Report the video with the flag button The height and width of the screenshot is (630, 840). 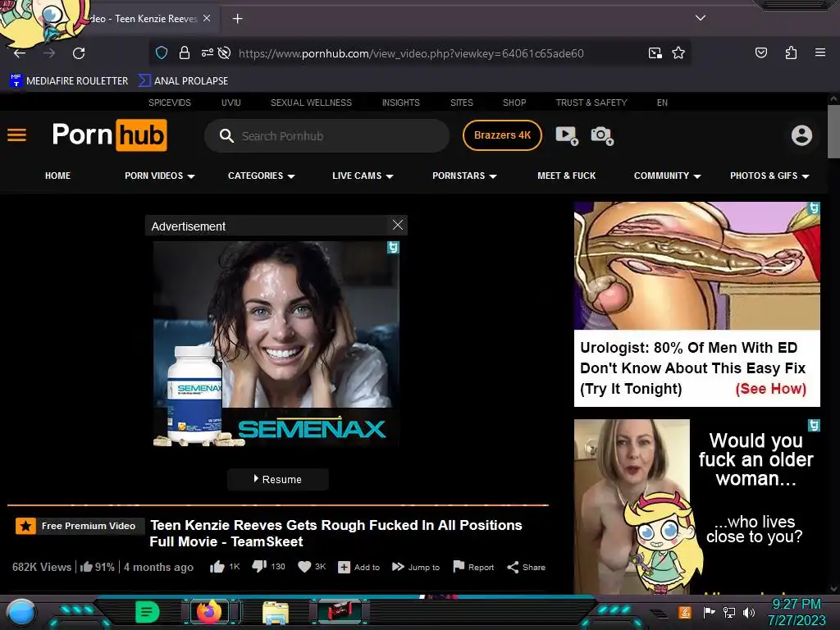click(x=473, y=567)
